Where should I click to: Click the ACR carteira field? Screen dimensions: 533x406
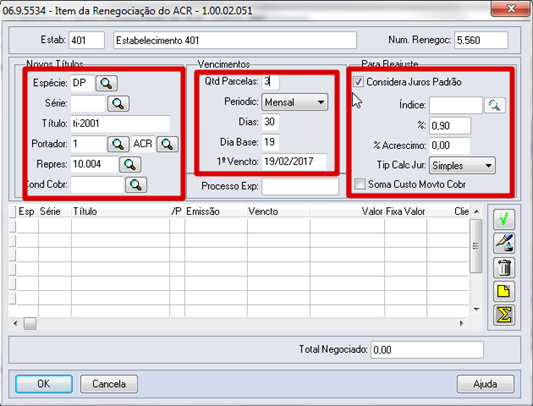pos(143,144)
